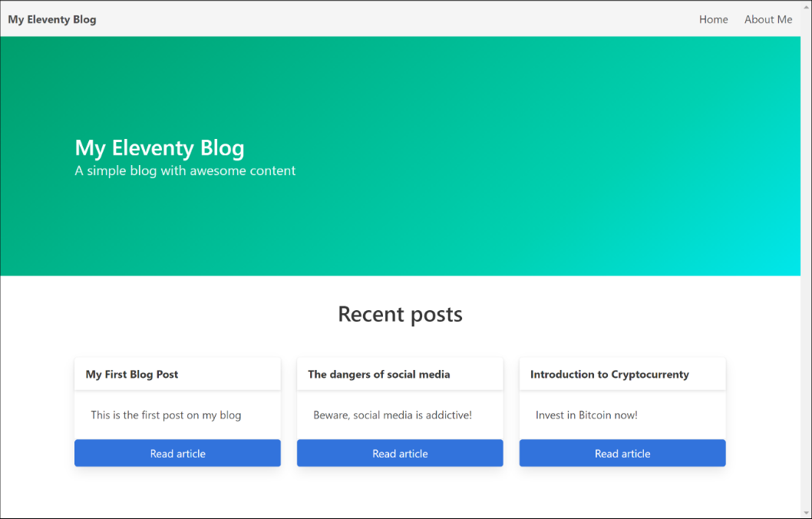Click the My Eleventy Blog navbar brand

[51, 19]
